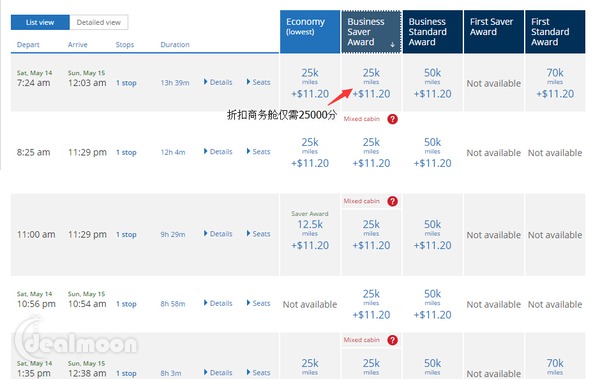Click the 8h 3m duration text

(171, 373)
